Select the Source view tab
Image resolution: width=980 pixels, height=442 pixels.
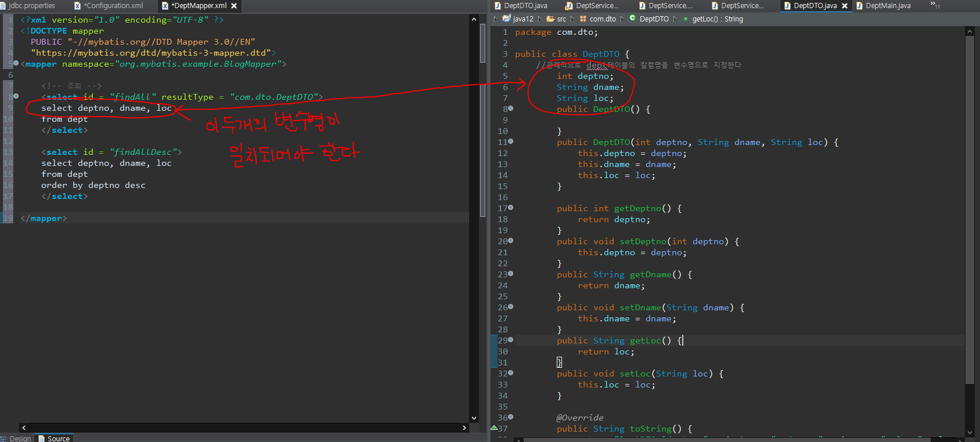pos(54,439)
